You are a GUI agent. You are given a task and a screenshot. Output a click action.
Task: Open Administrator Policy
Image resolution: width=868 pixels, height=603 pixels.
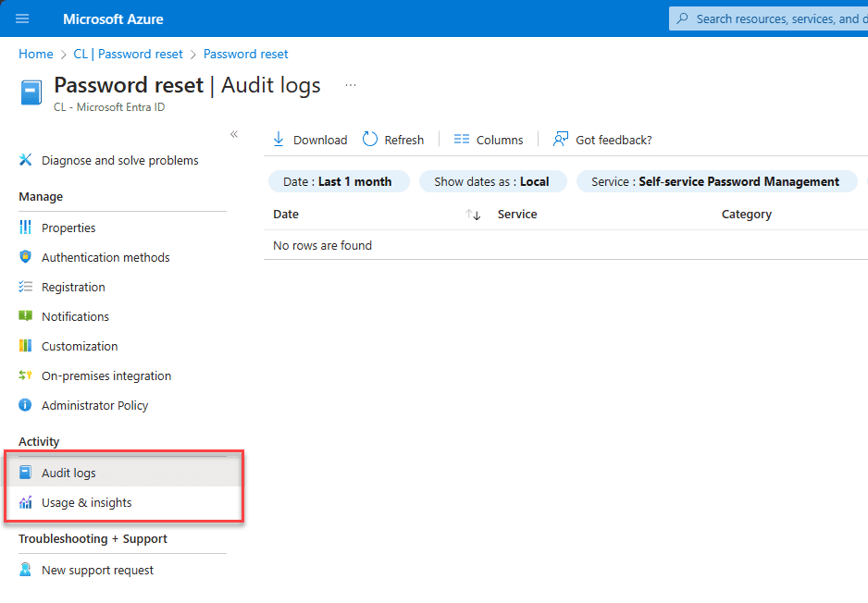(94, 405)
